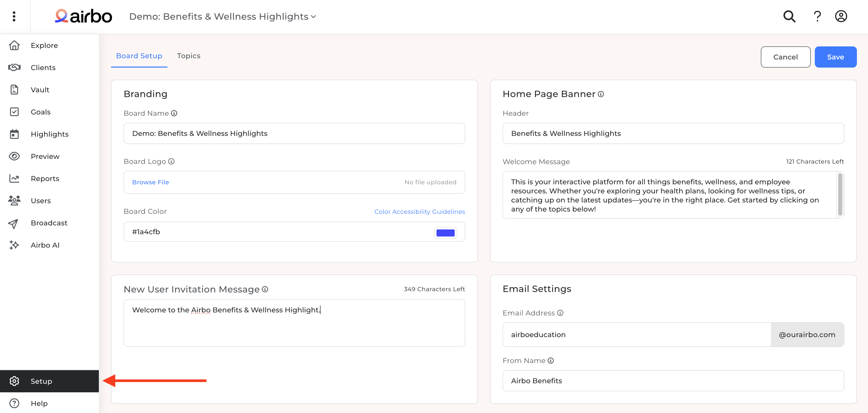Open Vault in the sidebar
The height and width of the screenshot is (413, 868).
tap(49, 90)
